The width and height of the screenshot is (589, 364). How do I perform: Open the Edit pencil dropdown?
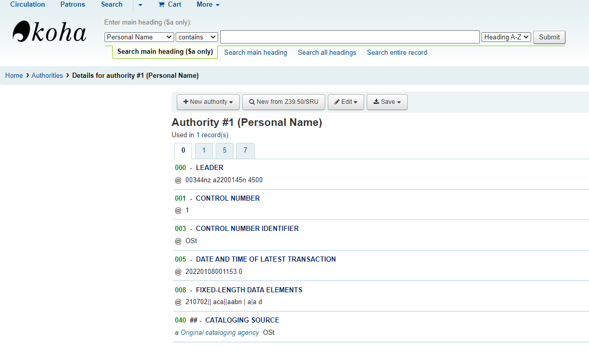(x=346, y=102)
